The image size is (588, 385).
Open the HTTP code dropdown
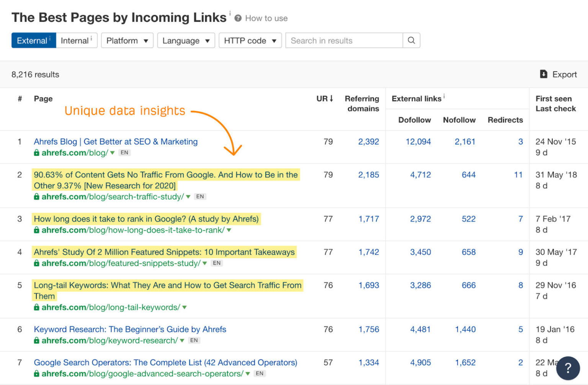coord(250,40)
